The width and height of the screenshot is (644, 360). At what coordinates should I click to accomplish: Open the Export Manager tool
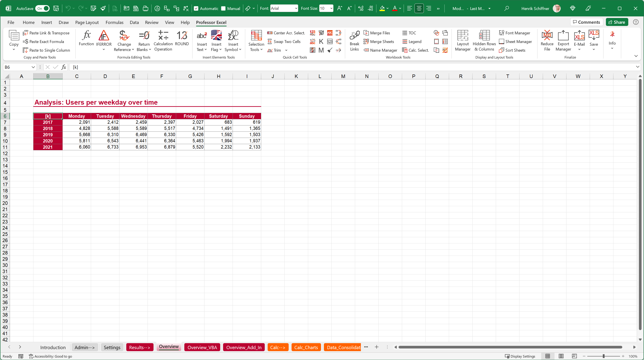(563, 41)
